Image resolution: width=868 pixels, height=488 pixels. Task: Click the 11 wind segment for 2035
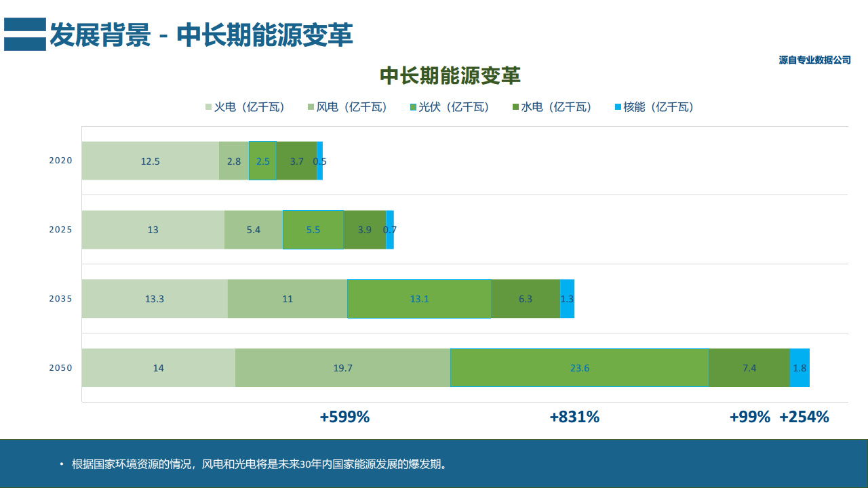[288, 299]
